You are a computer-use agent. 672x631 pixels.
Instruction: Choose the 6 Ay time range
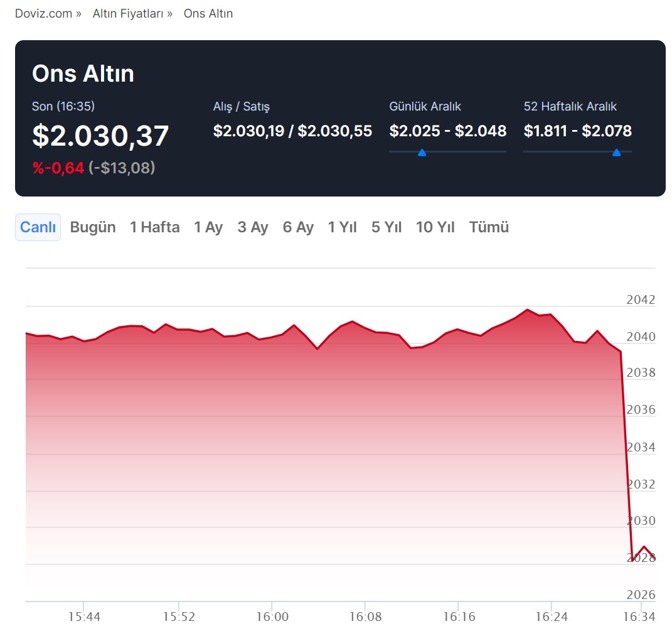[298, 227]
